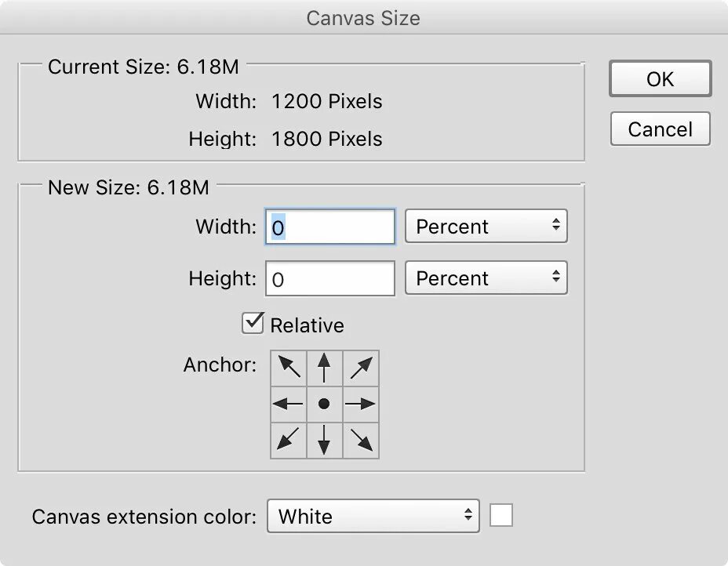Click the bottom-right anchor arrow
Screen dimensions: 728x566
click(x=361, y=441)
